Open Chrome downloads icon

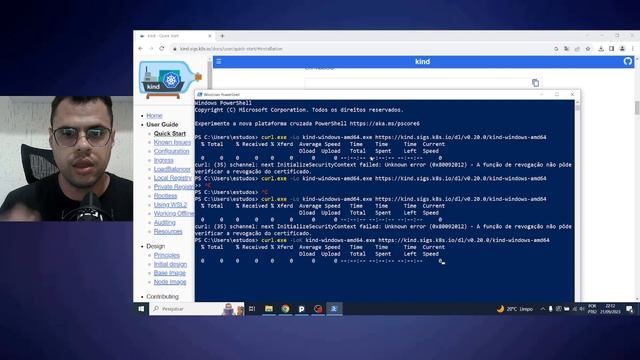click(601, 49)
